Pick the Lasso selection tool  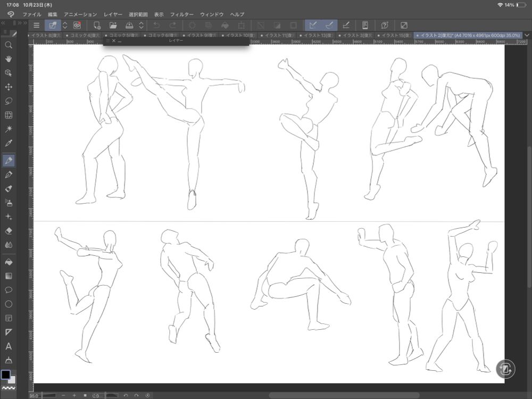(9, 101)
